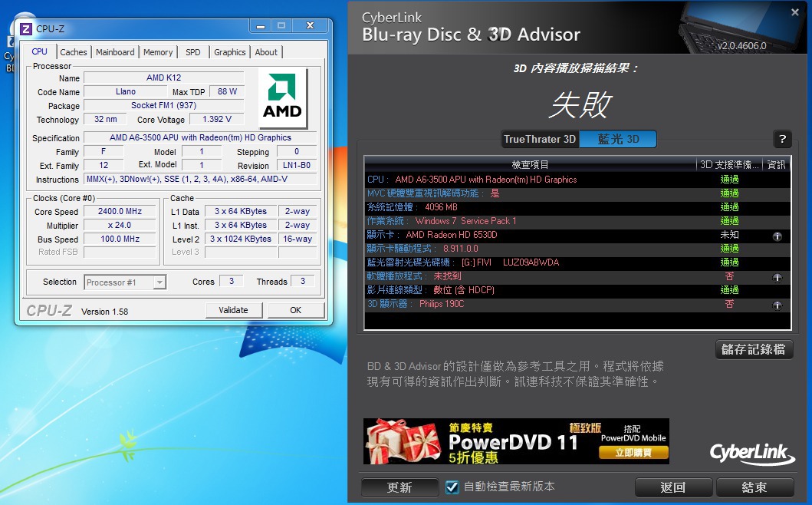Click the question mark help button
This screenshot has height=505, width=812.
(x=783, y=139)
